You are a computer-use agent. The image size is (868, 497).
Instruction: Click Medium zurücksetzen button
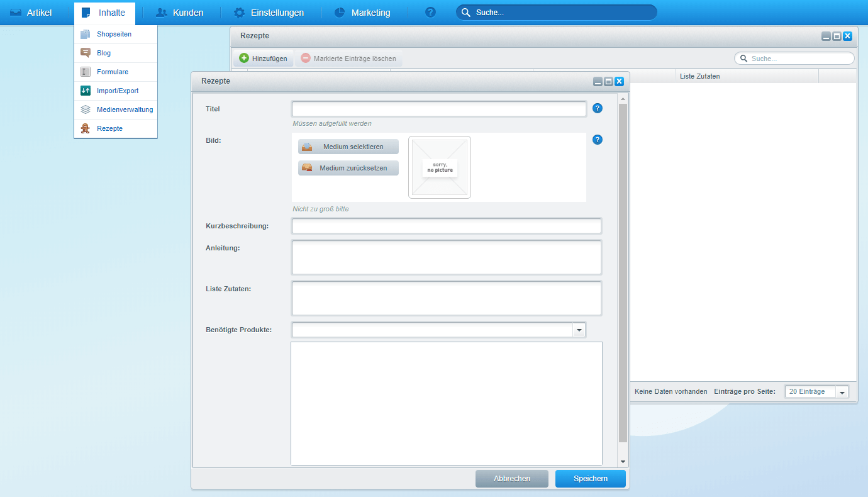coord(348,168)
